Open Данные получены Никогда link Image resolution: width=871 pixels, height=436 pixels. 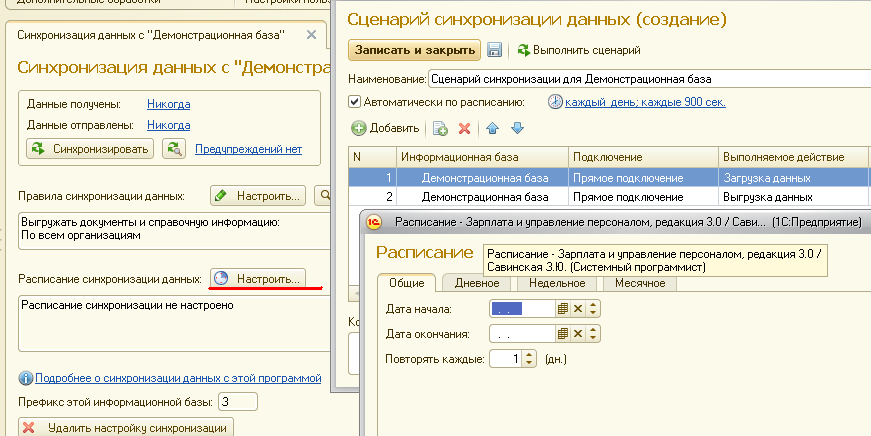168,104
